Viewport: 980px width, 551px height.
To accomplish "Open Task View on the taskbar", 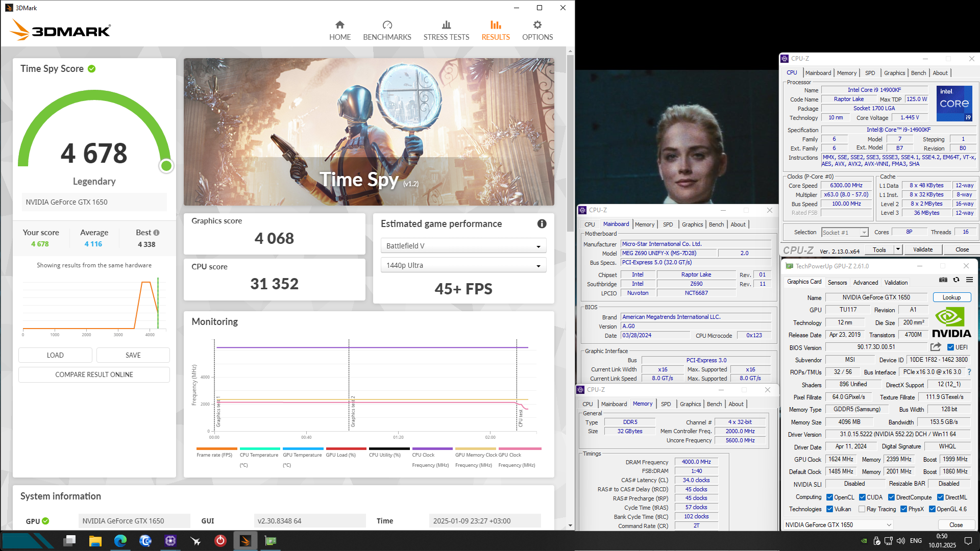I will click(x=70, y=540).
